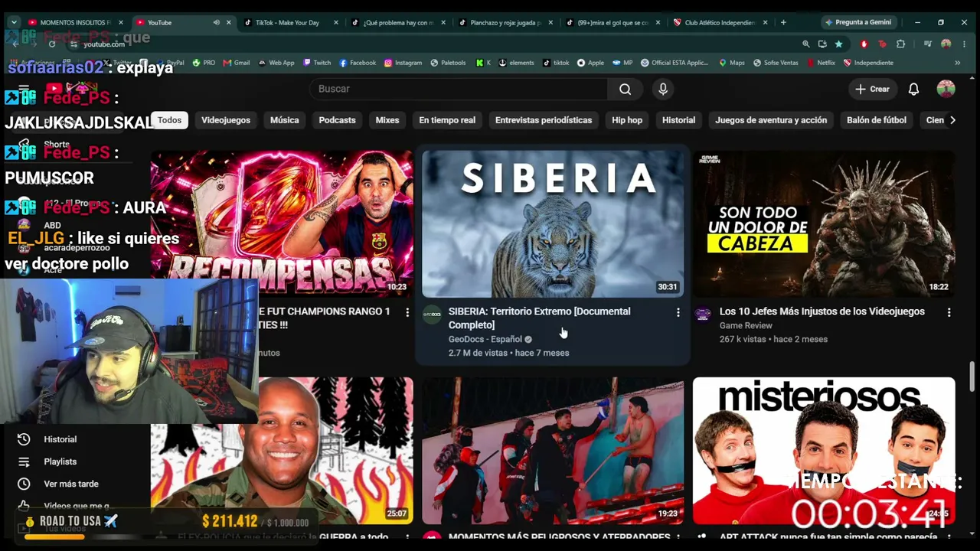Open the Maps bookmark
980x551 pixels.
coord(732,63)
